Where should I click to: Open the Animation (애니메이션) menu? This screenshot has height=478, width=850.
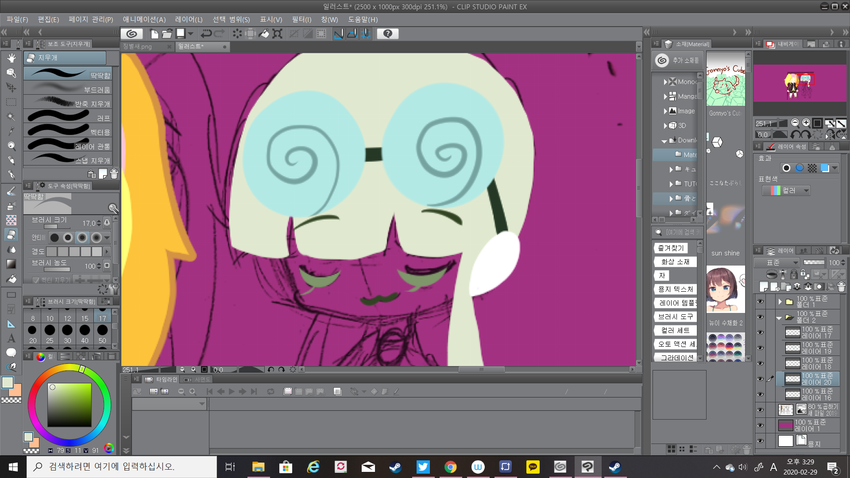[x=144, y=20]
